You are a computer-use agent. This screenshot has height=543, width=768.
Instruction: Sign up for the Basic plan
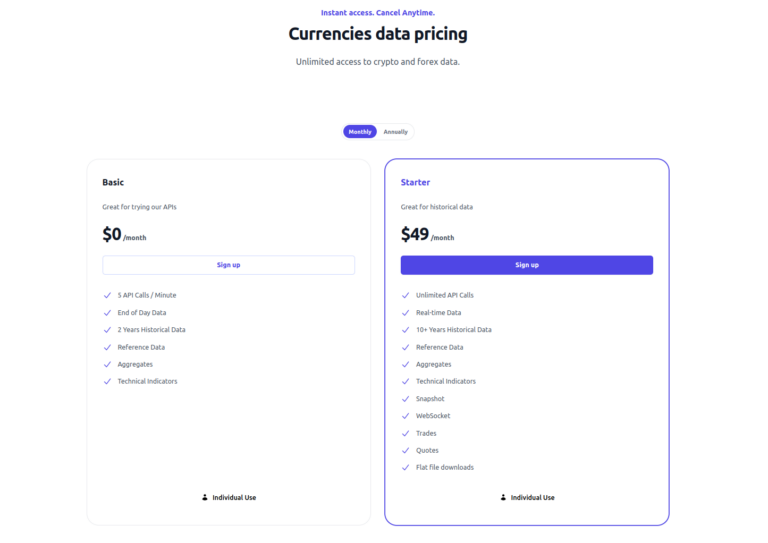pos(228,265)
